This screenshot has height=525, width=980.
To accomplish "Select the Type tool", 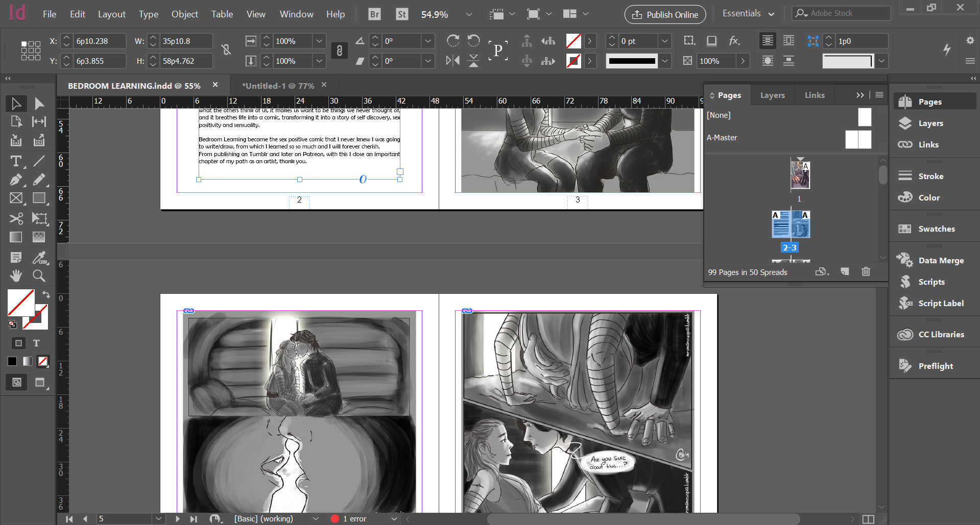I will click(x=16, y=161).
